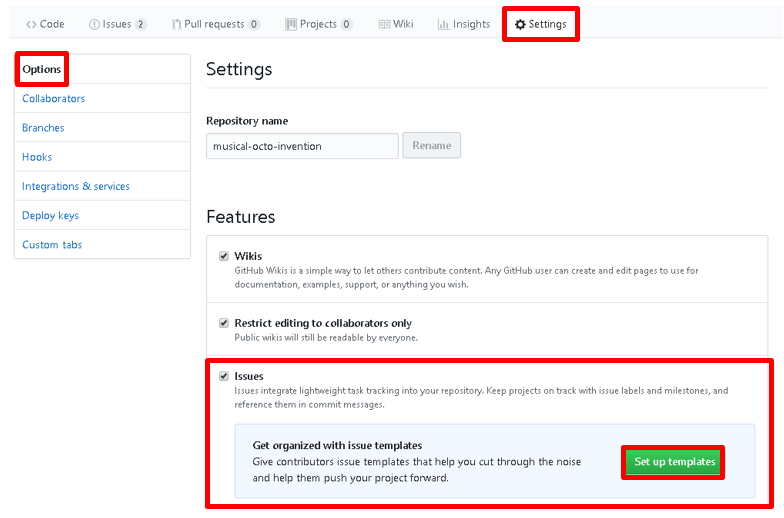Open the Code tab
Image resolution: width=784 pixels, height=518 pixels.
[45, 24]
